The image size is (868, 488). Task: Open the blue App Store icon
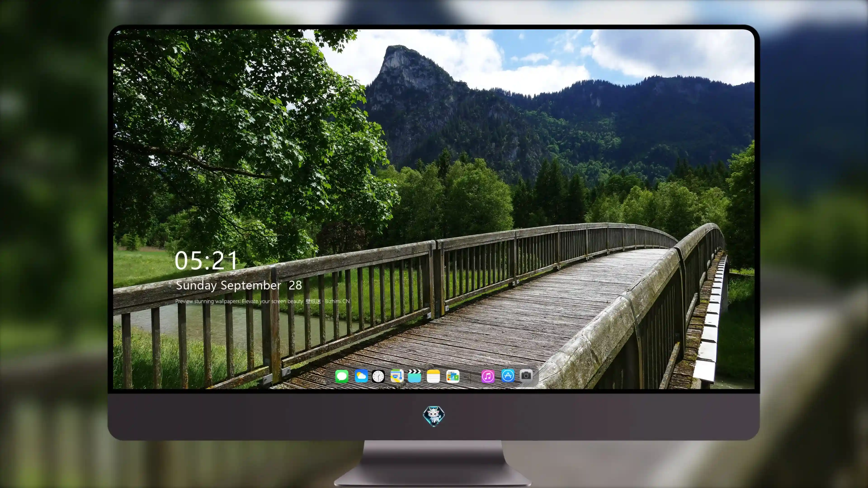[x=508, y=375]
